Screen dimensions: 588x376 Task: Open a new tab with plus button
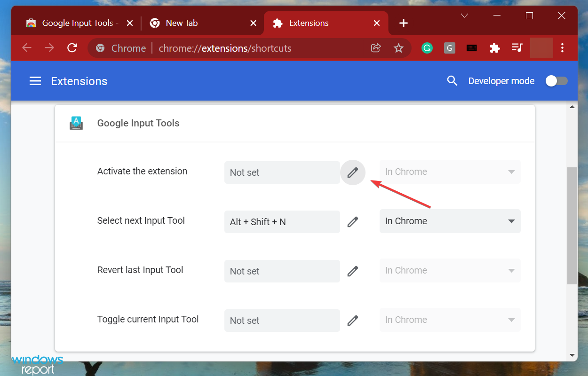coord(403,23)
